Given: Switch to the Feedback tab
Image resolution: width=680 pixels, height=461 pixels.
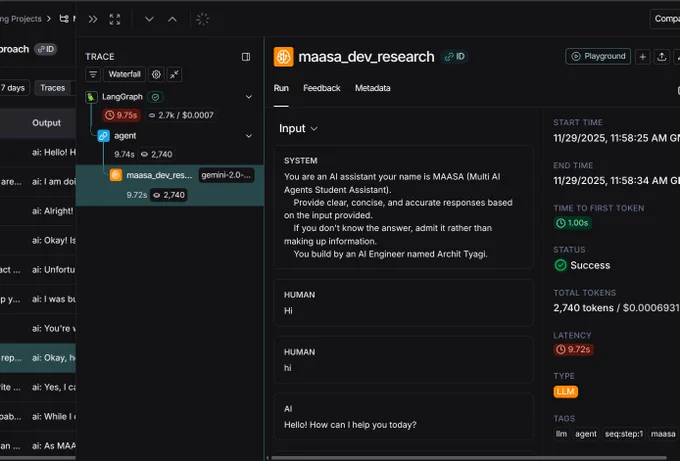Looking at the screenshot, I should tap(322, 88).
